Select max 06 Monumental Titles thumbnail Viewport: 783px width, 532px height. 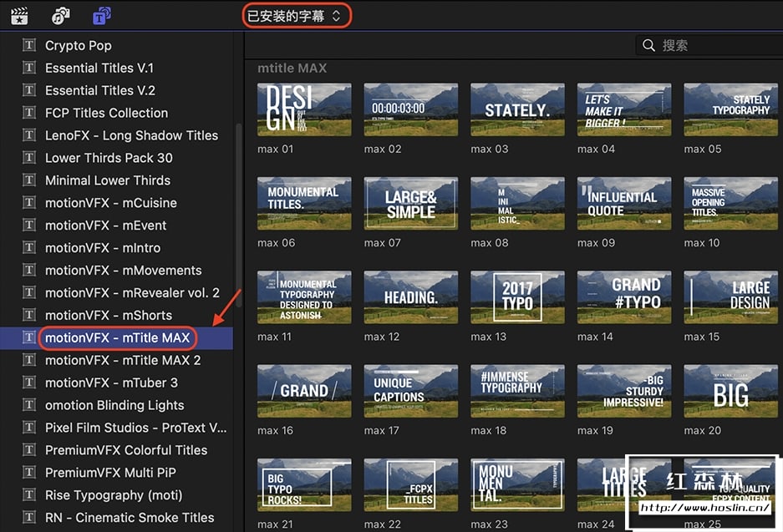(x=304, y=203)
